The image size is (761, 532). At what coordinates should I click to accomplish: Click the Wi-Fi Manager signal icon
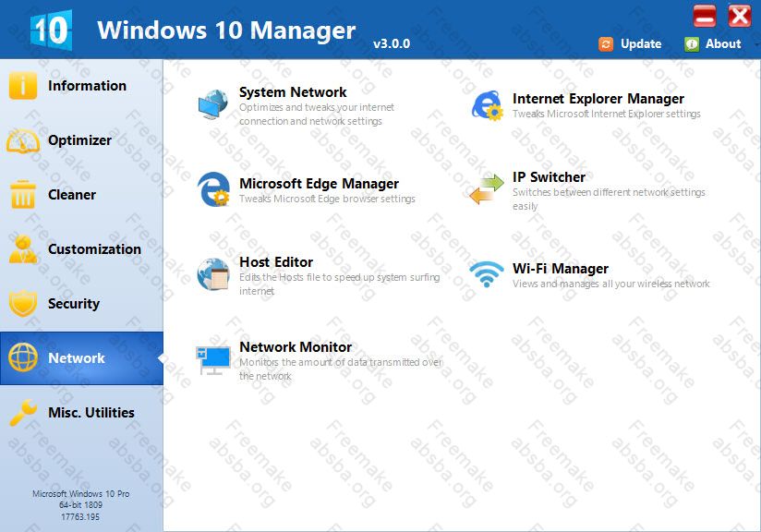pyautogui.click(x=487, y=274)
